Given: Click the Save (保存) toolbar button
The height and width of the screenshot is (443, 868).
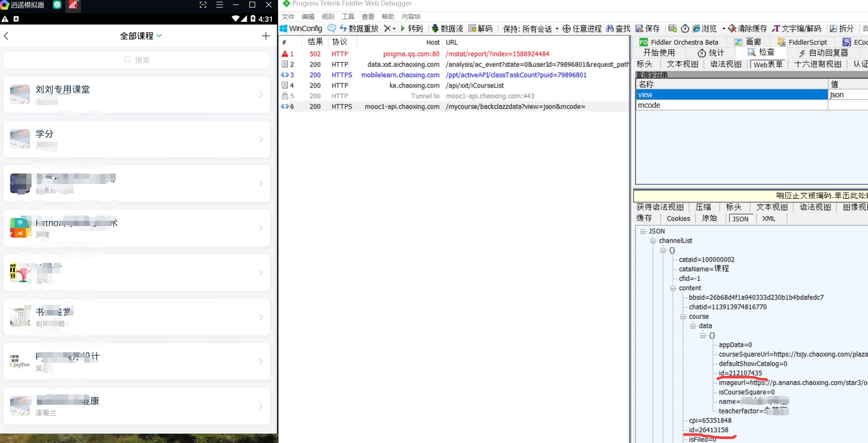Looking at the screenshot, I should click(648, 28).
